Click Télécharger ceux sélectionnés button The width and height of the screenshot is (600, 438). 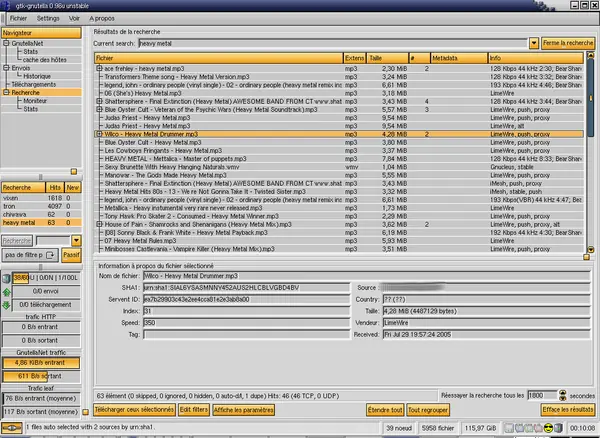pos(135,411)
